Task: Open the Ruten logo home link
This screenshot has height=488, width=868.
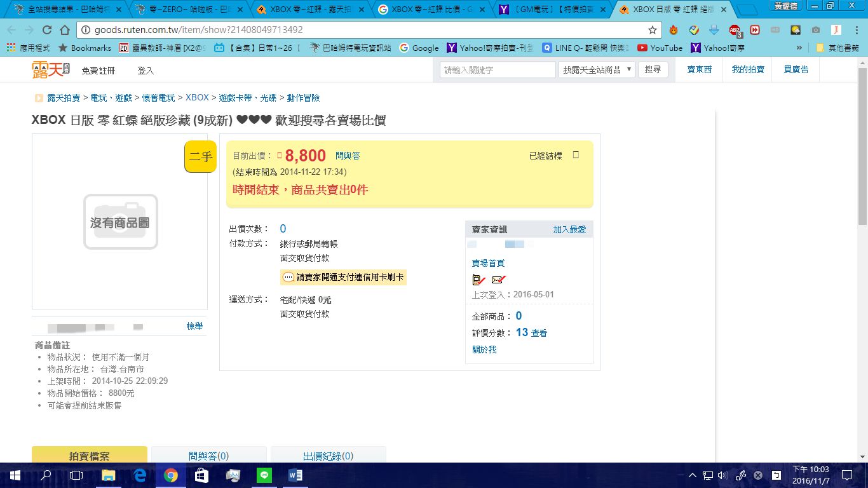Action: coord(51,70)
